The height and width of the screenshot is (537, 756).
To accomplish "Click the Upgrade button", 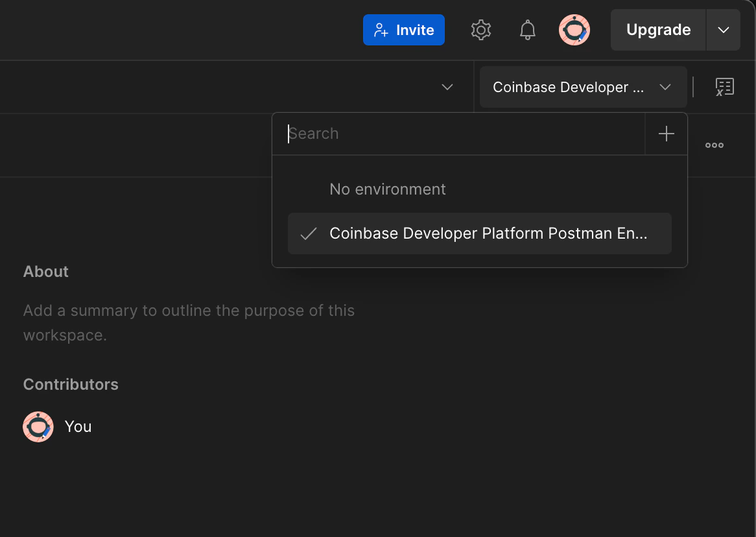I will [658, 30].
